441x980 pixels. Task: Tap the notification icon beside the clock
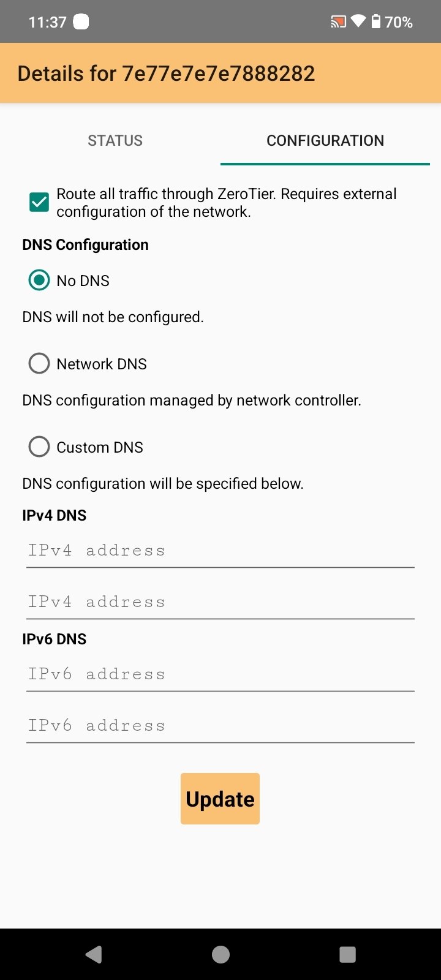coord(81,22)
